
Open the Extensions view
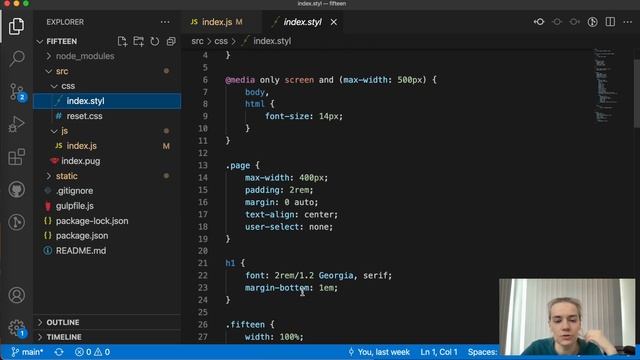pos(16,157)
